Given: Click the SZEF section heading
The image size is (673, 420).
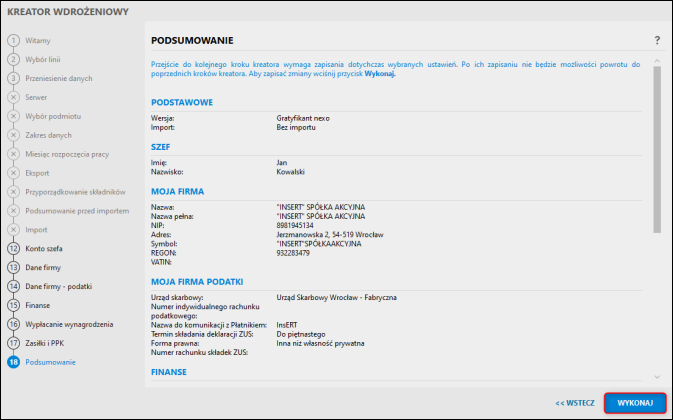Looking at the screenshot, I should tap(161, 147).
